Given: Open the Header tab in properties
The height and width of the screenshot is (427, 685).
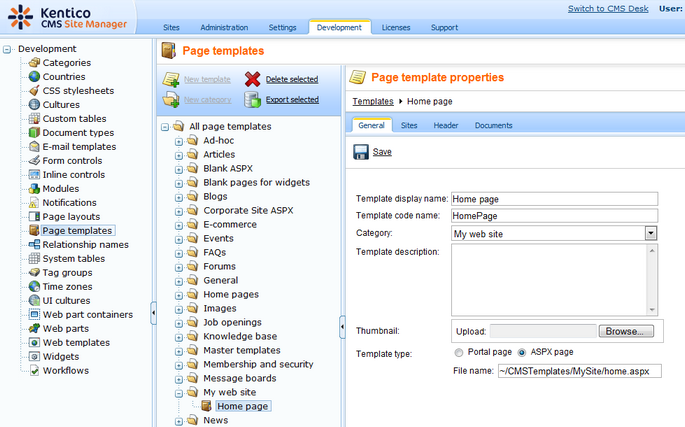Looking at the screenshot, I should click(445, 125).
